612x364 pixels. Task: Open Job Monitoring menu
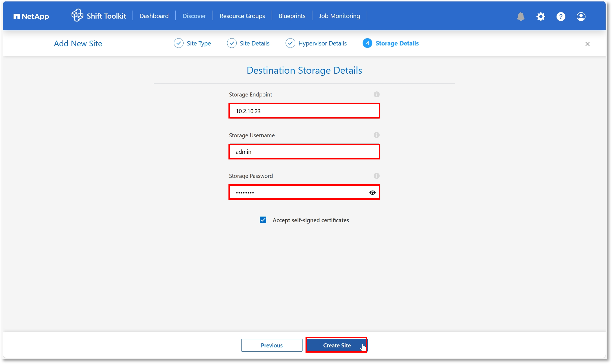tap(339, 16)
